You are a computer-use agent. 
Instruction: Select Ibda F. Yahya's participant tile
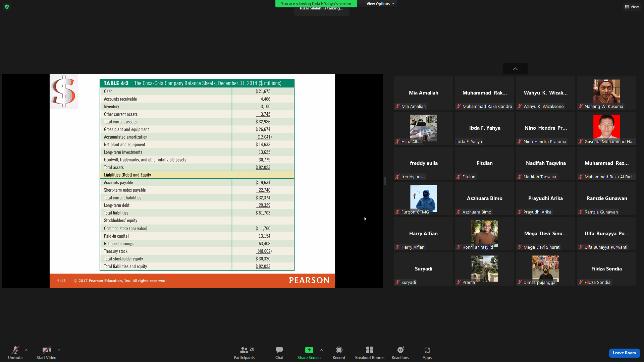point(485,128)
